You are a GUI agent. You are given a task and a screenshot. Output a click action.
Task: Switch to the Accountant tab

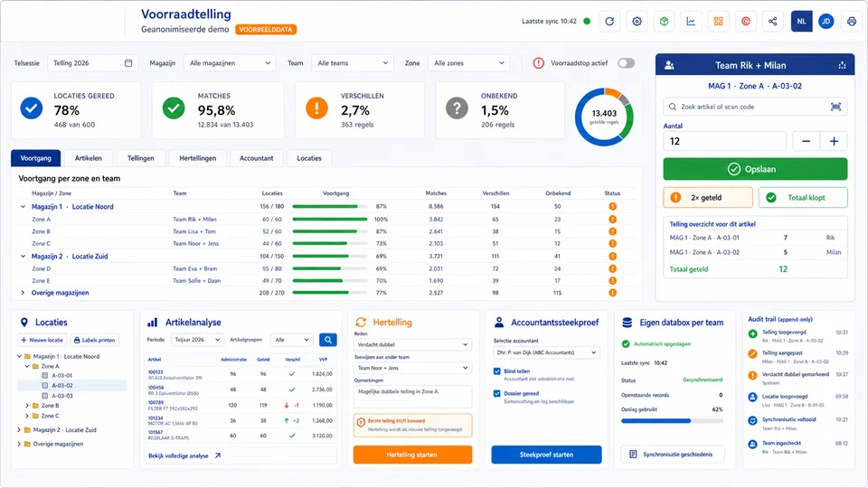(x=256, y=158)
